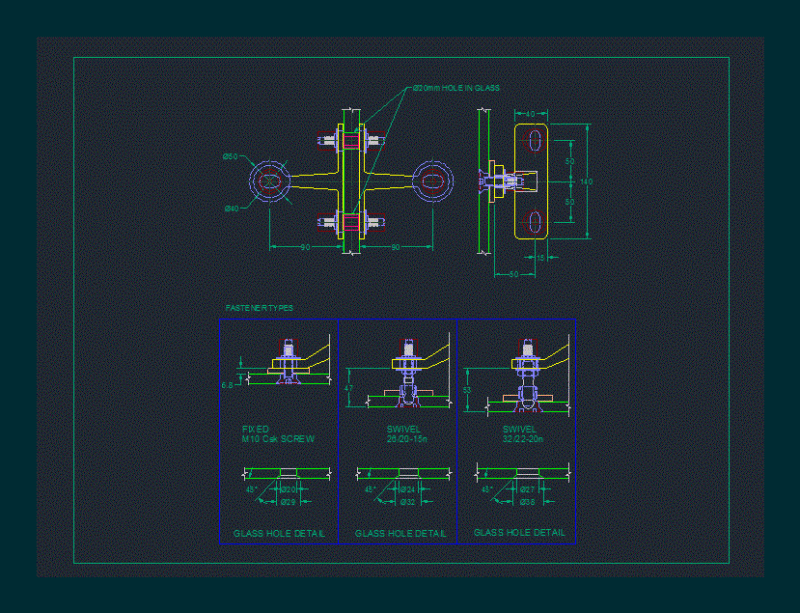800x613 pixels.
Task: Select the 'Ø20mm HOLE IN GLASS' annotation text
Action: coord(456,88)
